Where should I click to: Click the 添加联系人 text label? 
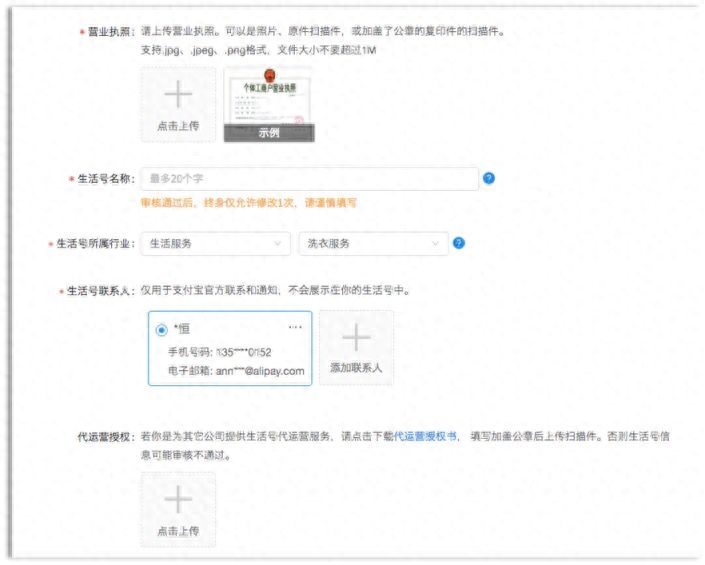(x=356, y=368)
